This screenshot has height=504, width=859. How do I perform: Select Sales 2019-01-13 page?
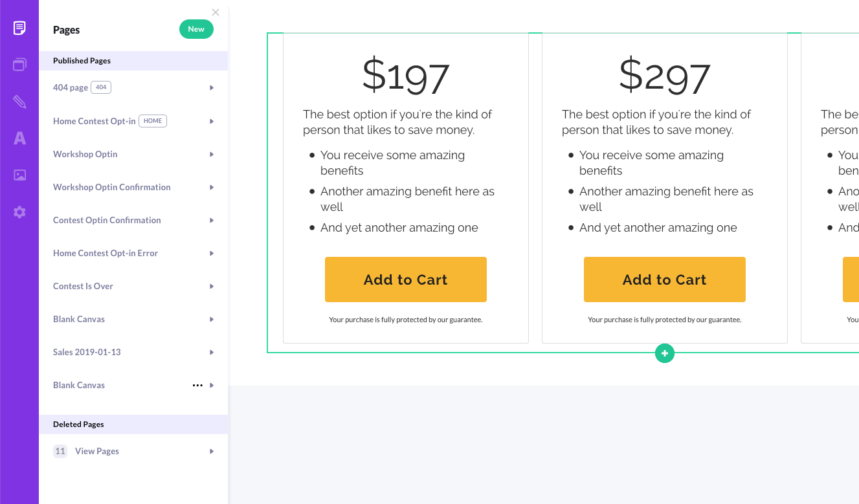[x=87, y=353]
